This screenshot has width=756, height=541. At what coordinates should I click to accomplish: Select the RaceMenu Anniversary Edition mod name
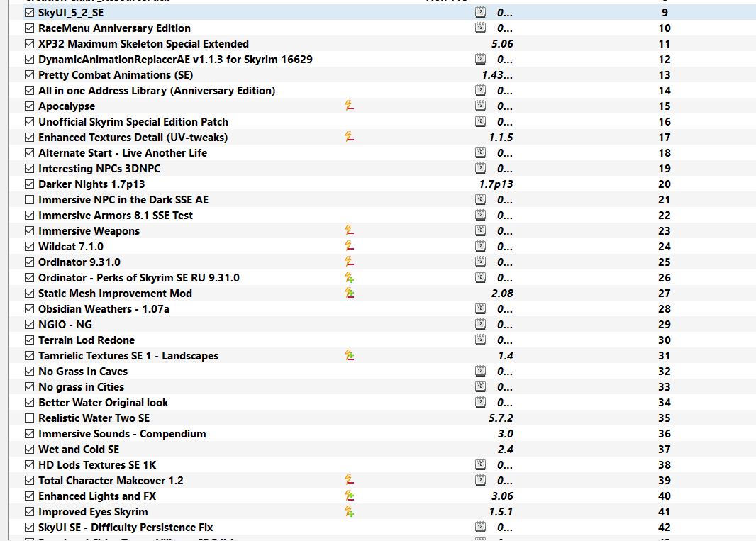[x=114, y=28]
